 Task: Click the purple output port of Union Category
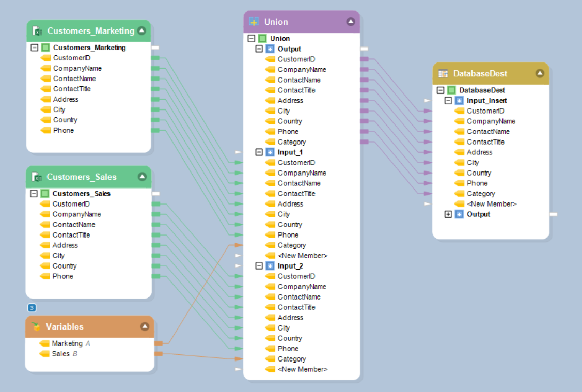click(364, 142)
